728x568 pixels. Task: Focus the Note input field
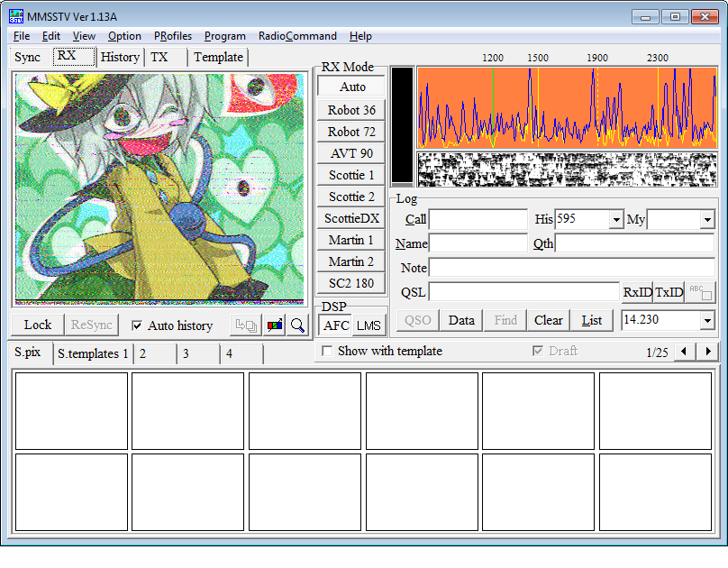pyautogui.click(x=571, y=268)
